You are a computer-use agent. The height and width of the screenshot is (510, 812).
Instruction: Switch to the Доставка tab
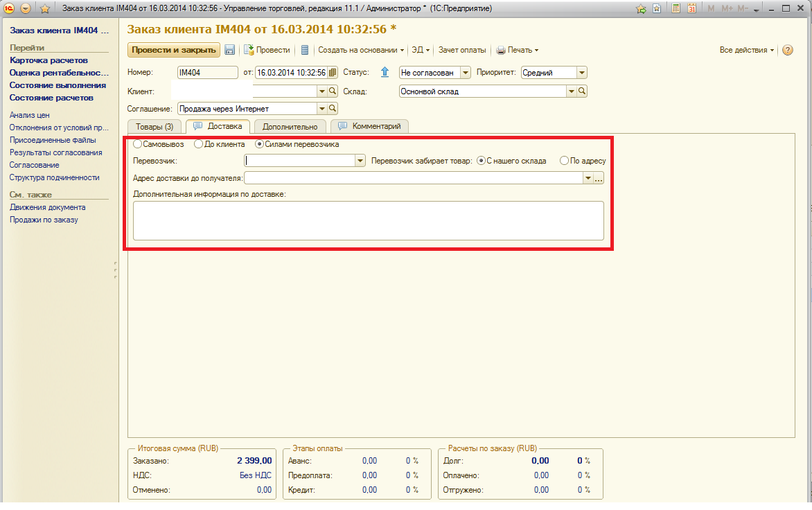(x=218, y=126)
